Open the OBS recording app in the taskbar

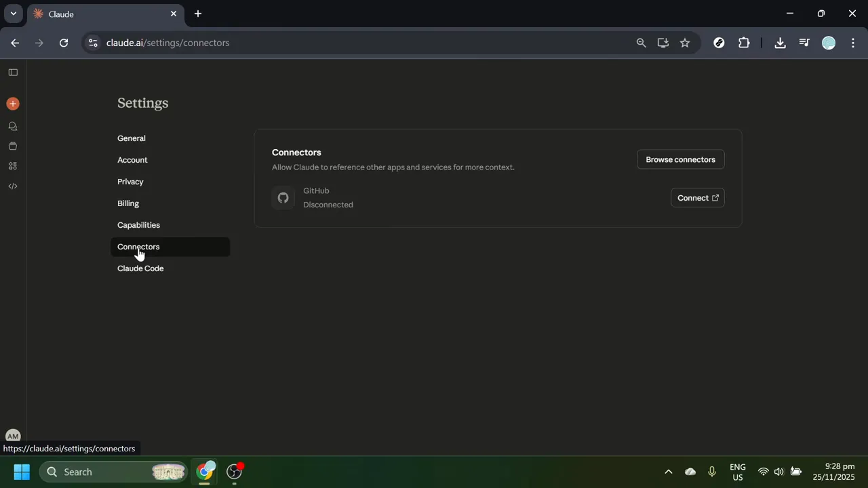(235, 472)
